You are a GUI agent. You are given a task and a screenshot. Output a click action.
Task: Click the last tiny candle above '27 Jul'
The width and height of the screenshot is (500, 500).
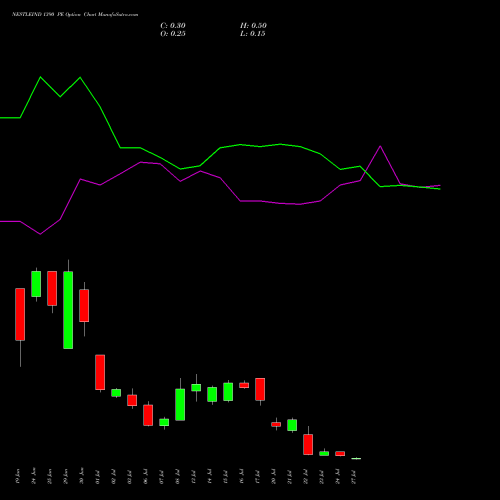[356, 459]
